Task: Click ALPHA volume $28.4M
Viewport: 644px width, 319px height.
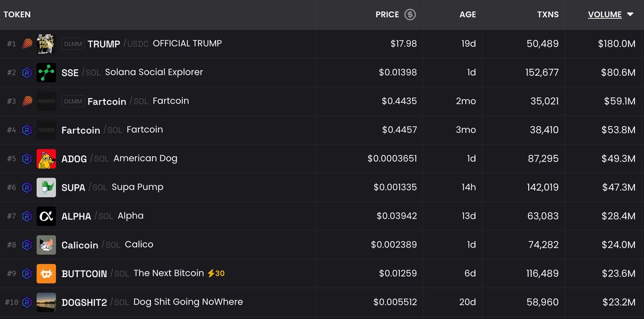Action: click(x=619, y=216)
